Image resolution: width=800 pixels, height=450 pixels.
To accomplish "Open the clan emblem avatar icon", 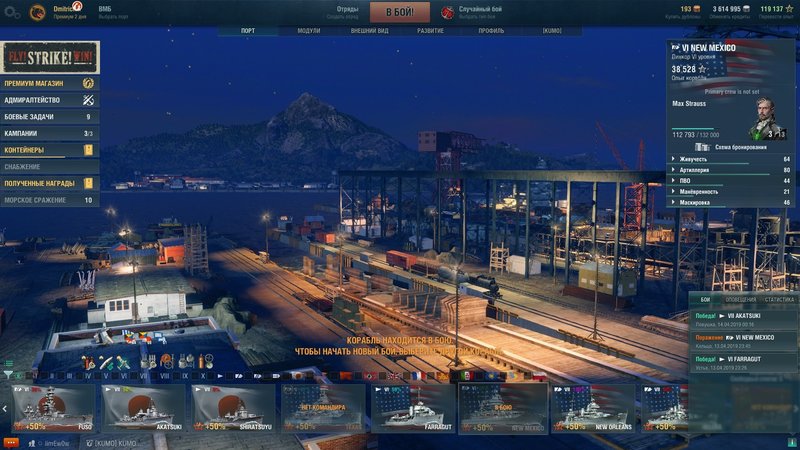I will [x=37, y=12].
